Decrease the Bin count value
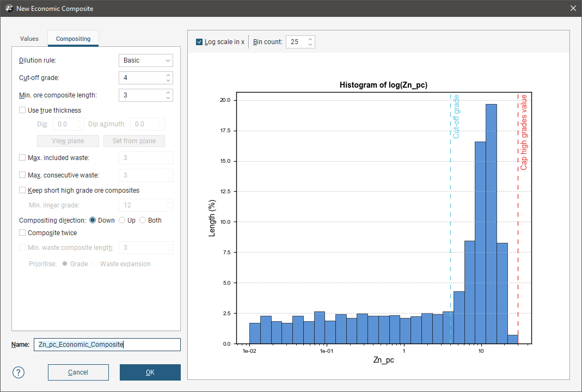The image size is (582, 392). pyautogui.click(x=310, y=45)
